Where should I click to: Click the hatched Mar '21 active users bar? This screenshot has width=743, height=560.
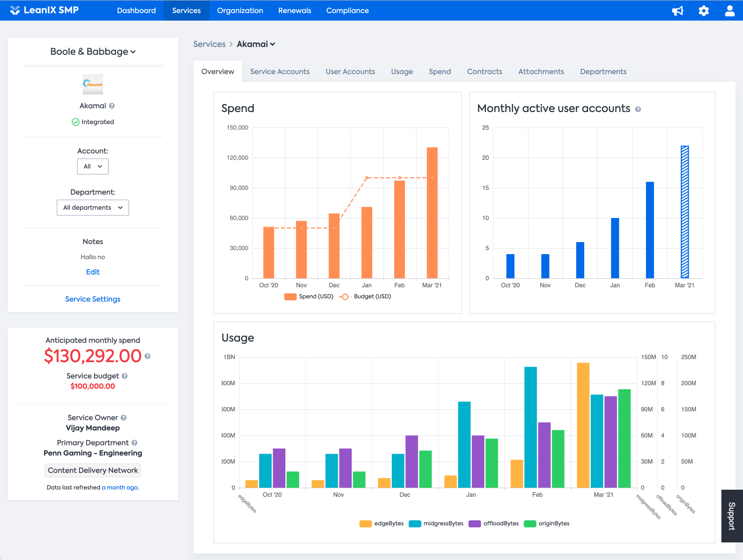click(685, 212)
